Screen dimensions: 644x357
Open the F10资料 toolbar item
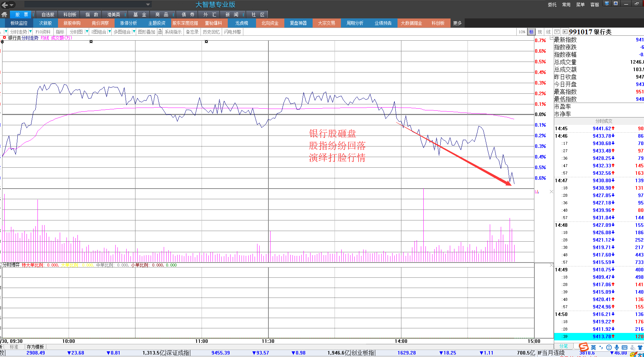(43, 32)
